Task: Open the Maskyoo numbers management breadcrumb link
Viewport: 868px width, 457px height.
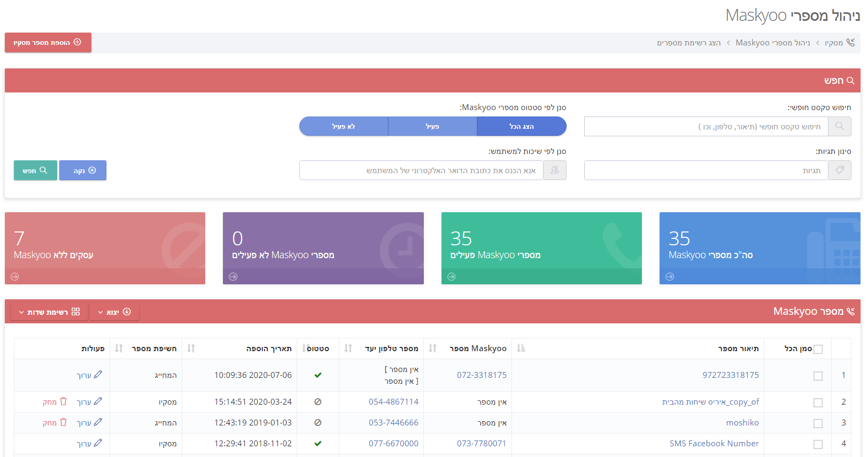Action: [x=773, y=43]
